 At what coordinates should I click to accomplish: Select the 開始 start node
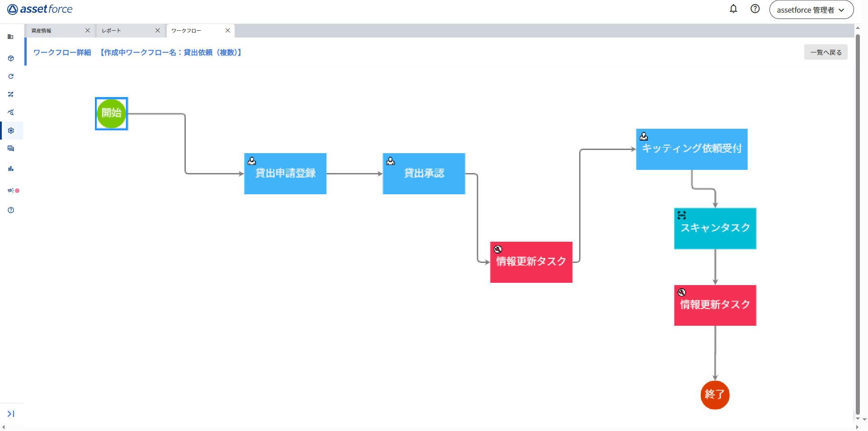111,113
